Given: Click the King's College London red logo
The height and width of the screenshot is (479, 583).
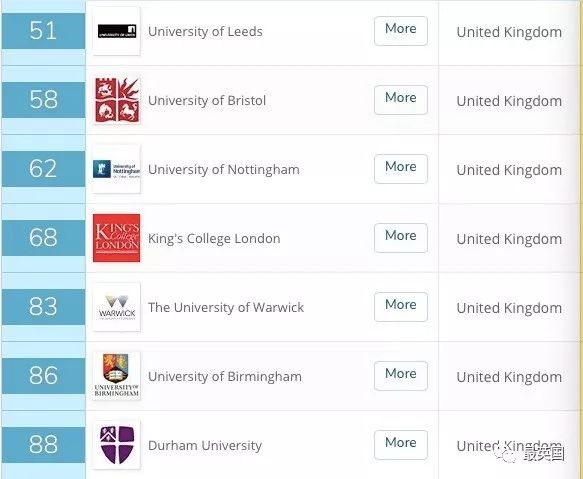Looking at the screenshot, I should 116,238.
